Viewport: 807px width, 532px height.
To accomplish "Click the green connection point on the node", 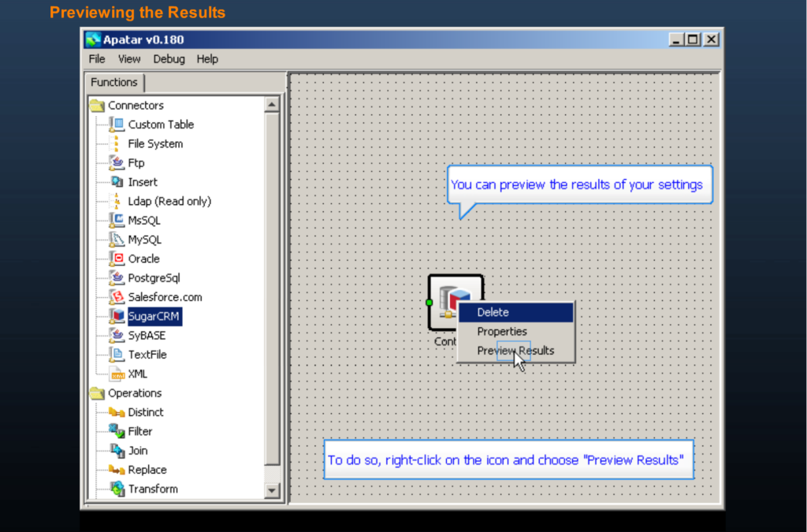I will pos(430,303).
